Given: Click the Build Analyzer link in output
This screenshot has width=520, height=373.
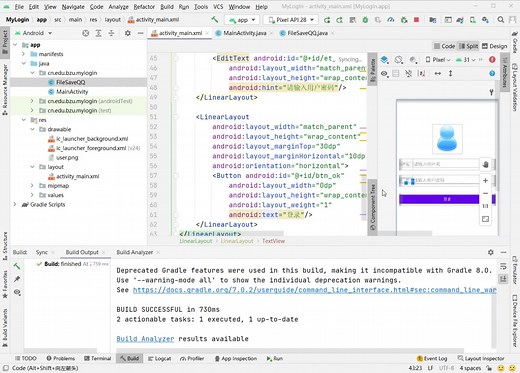Looking at the screenshot, I should point(145,339).
